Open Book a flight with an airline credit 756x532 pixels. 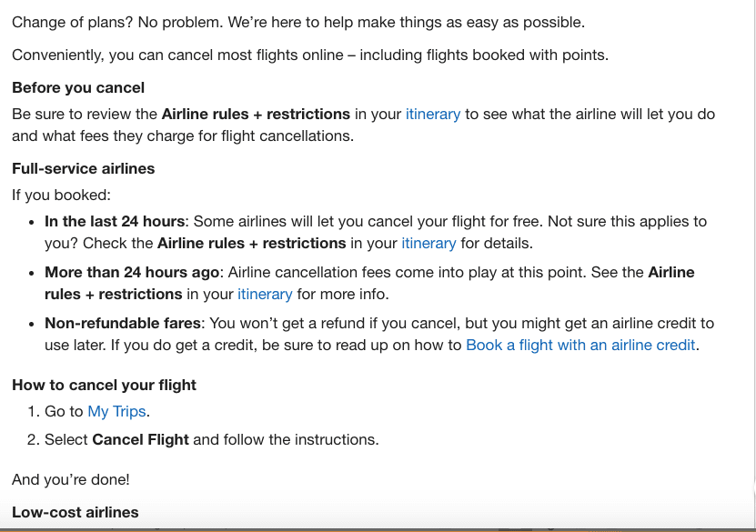[x=580, y=345]
